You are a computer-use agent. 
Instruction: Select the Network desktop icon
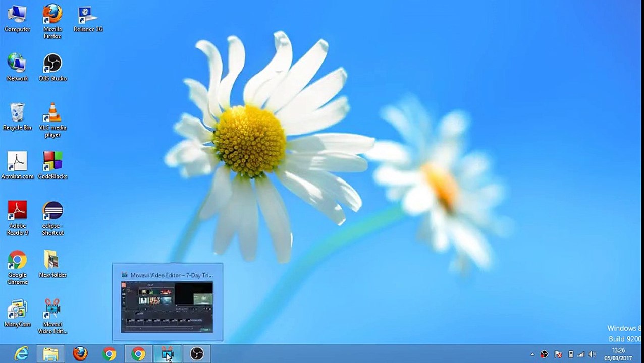[x=17, y=68]
